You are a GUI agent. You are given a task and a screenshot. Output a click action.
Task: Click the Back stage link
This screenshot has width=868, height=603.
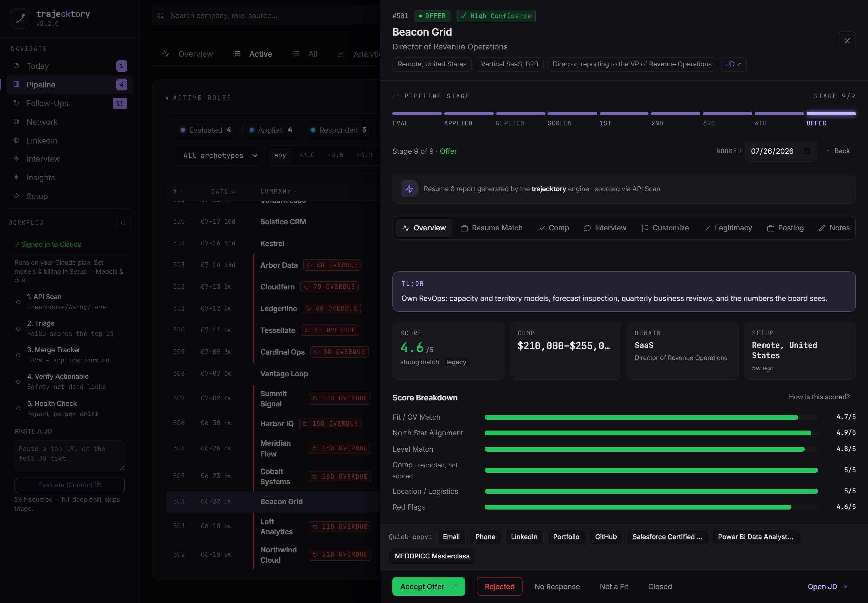click(838, 151)
